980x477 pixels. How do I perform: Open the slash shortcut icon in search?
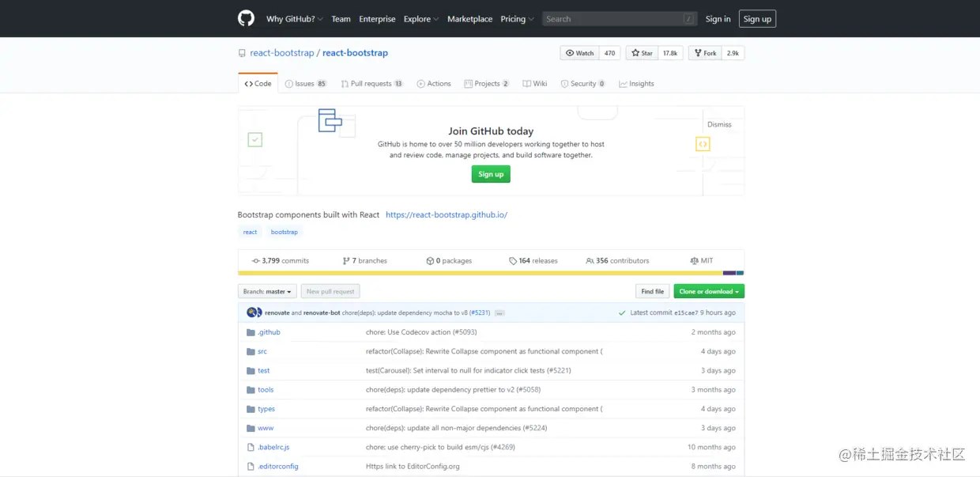689,19
